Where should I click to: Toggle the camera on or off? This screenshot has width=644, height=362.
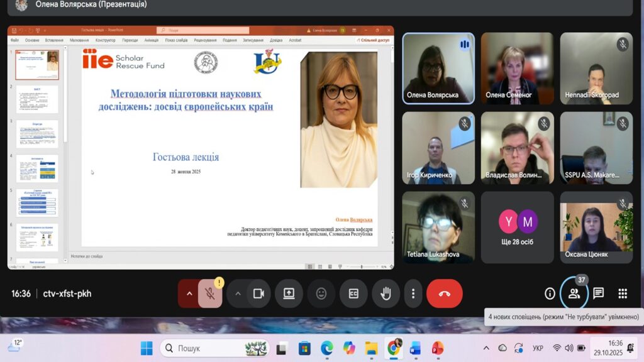(258, 293)
